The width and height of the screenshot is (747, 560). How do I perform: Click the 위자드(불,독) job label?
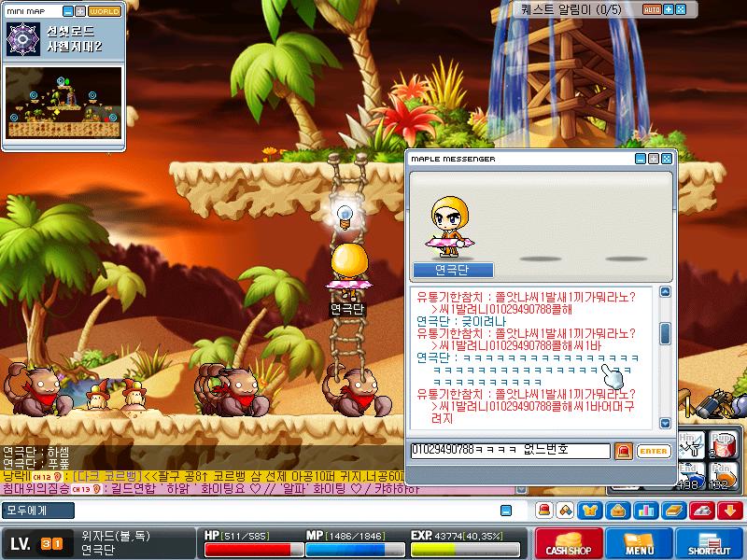(116, 536)
